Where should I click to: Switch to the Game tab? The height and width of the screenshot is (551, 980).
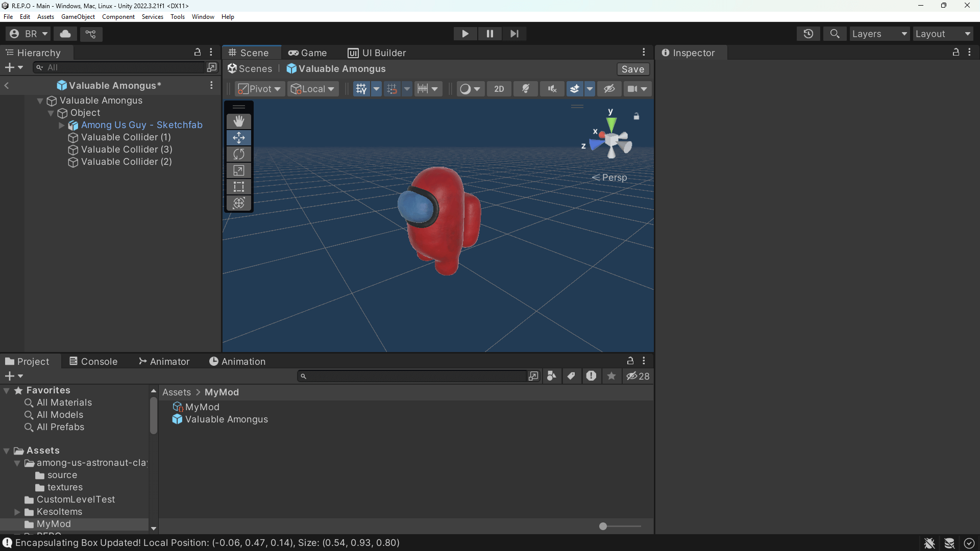308,53
